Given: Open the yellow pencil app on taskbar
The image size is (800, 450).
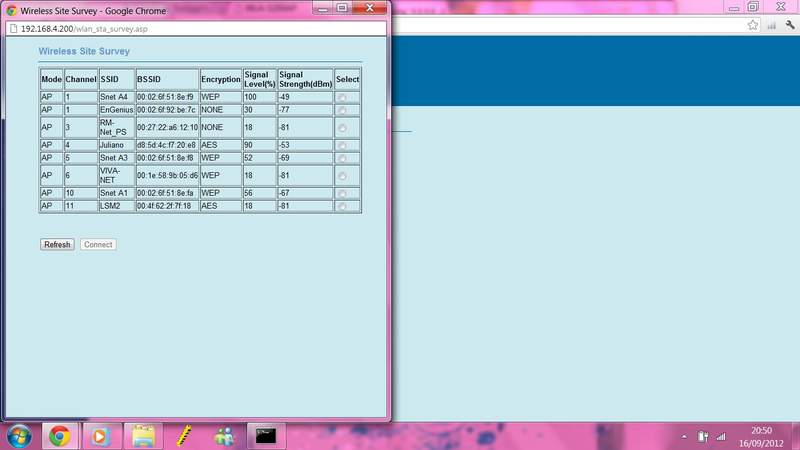Looking at the screenshot, I should tap(184, 436).
